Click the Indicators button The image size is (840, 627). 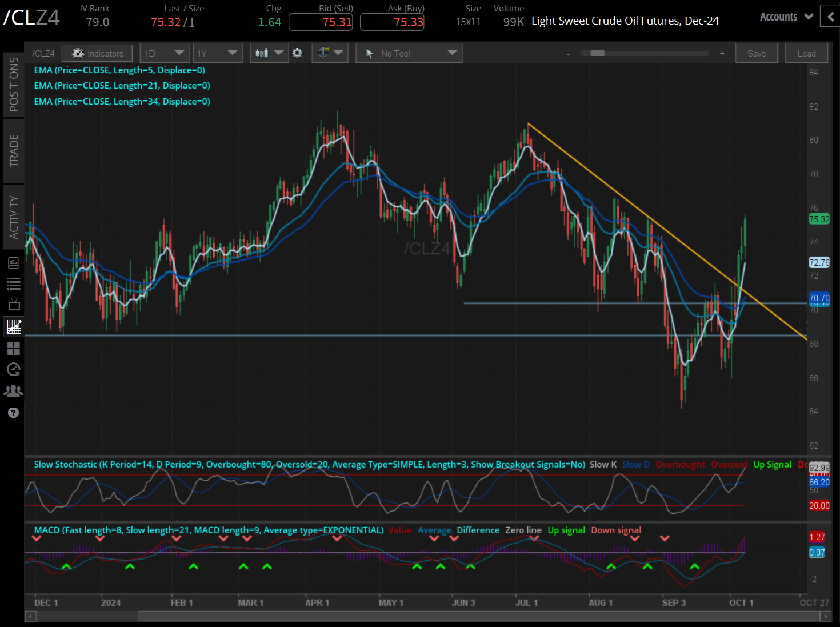97,53
